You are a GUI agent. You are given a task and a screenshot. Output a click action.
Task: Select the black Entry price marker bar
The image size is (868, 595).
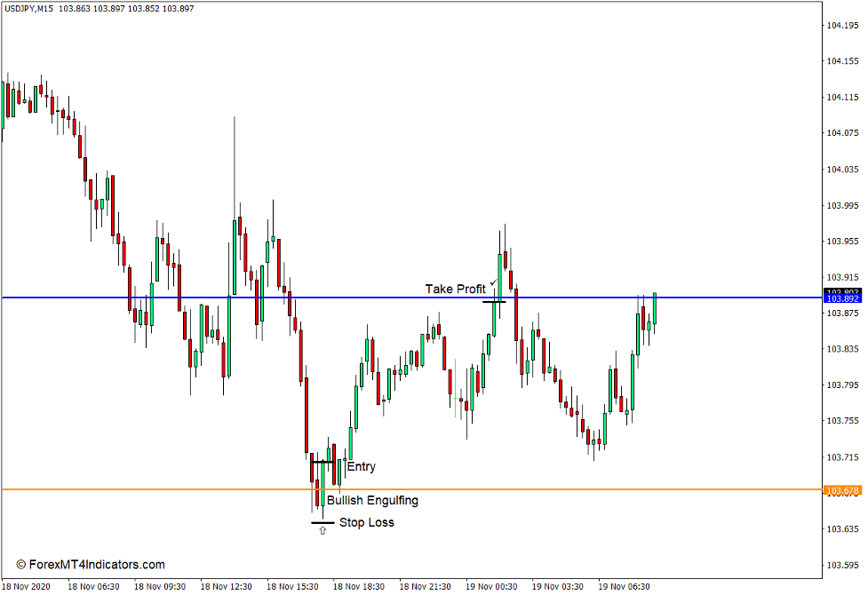[322, 462]
